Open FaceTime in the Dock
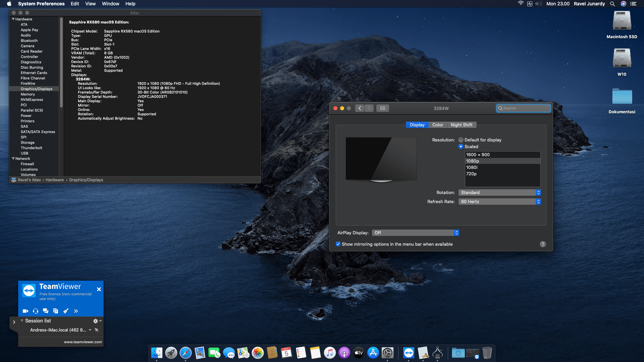644x362 pixels. coord(214,353)
